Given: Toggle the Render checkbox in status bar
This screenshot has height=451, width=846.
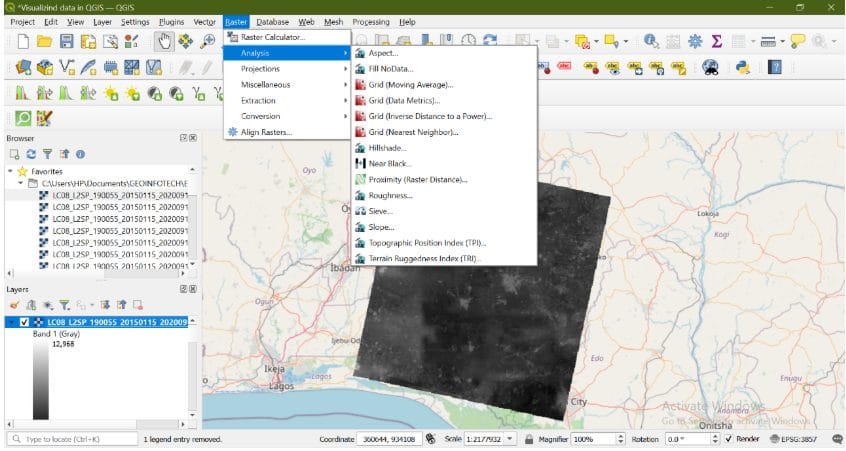Looking at the screenshot, I should (728, 439).
